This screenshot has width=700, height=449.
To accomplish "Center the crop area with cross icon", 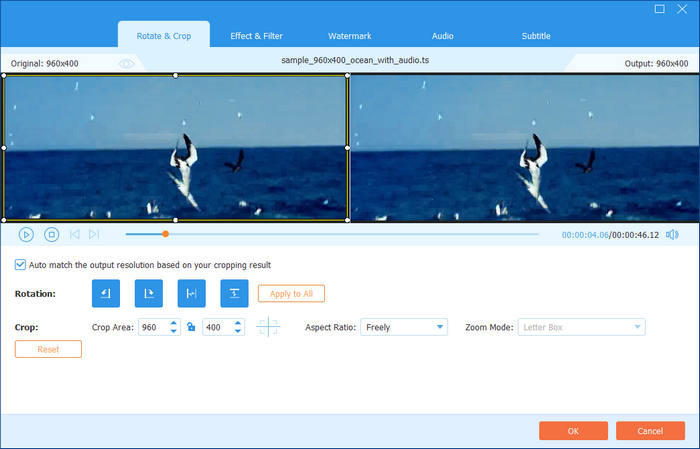I will (267, 327).
